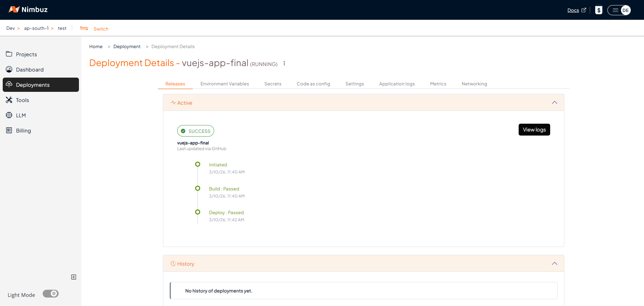Click the Nimbuz logo icon
The image size is (644, 306).
(14, 9)
